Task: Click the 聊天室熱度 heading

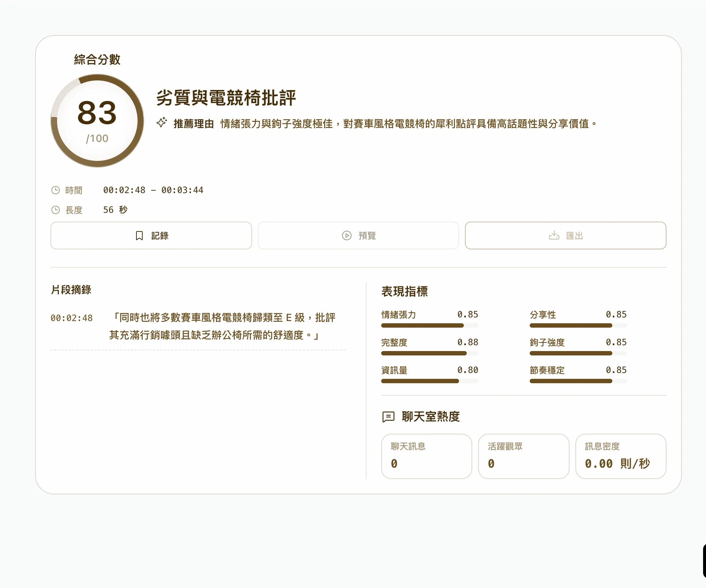Action: [x=431, y=416]
